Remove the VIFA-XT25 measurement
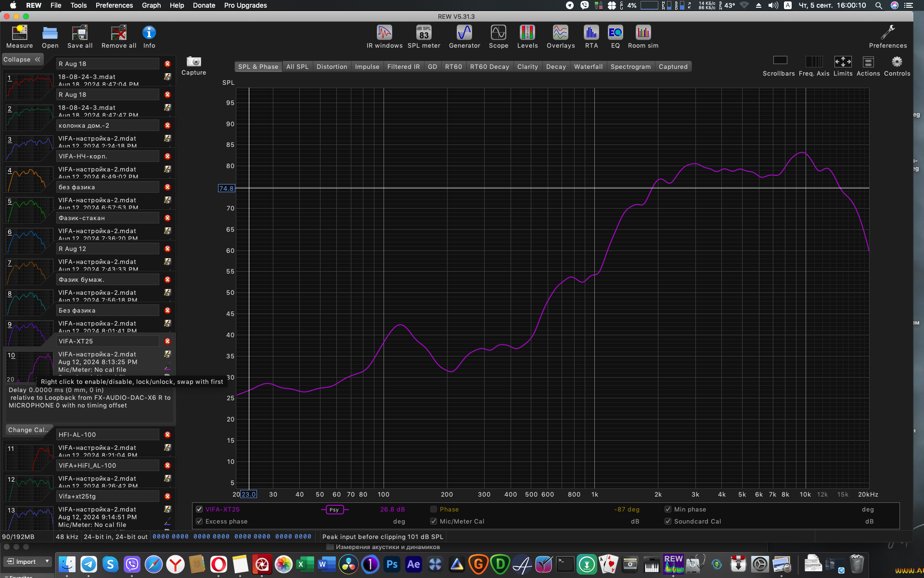 (167, 341)
